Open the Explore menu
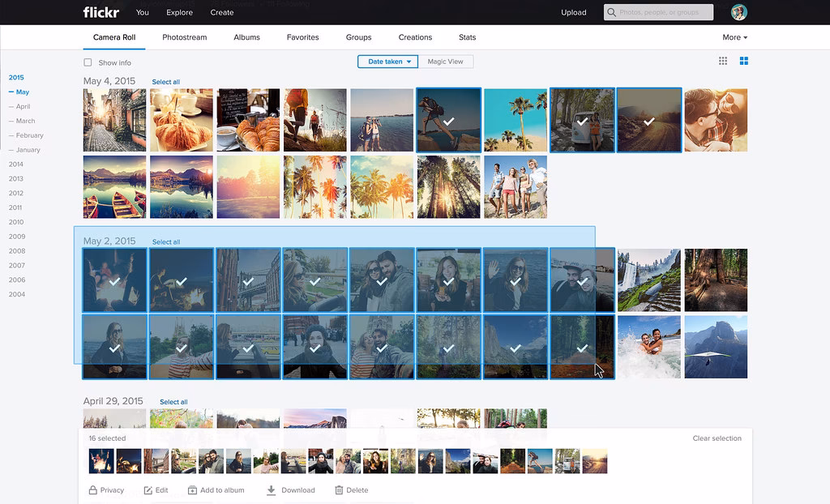 pos(179,12)
